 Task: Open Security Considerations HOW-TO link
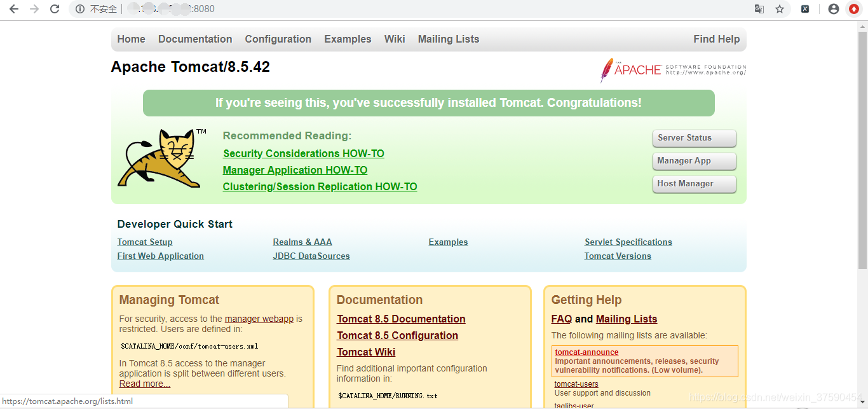[304, 153]
